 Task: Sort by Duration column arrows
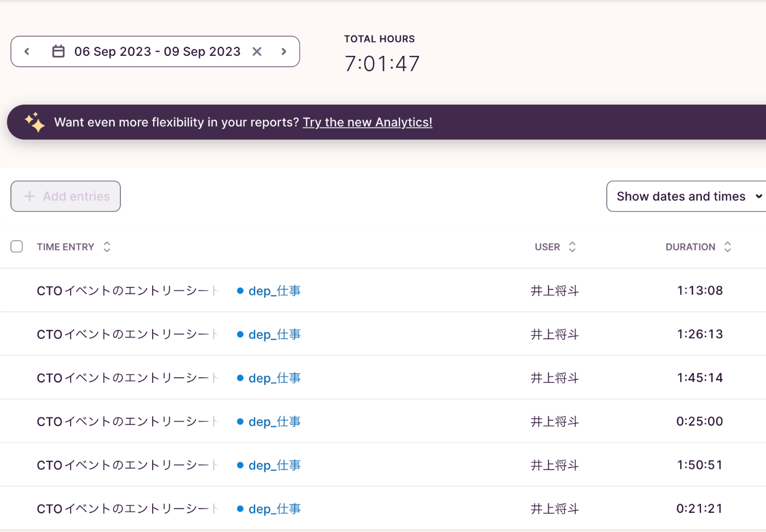(x=727, y=247)
